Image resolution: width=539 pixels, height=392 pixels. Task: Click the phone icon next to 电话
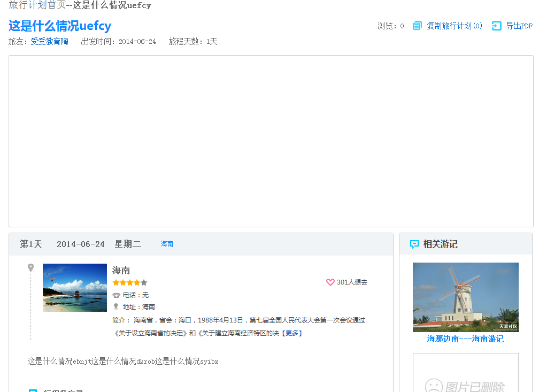tap(116, 295)
